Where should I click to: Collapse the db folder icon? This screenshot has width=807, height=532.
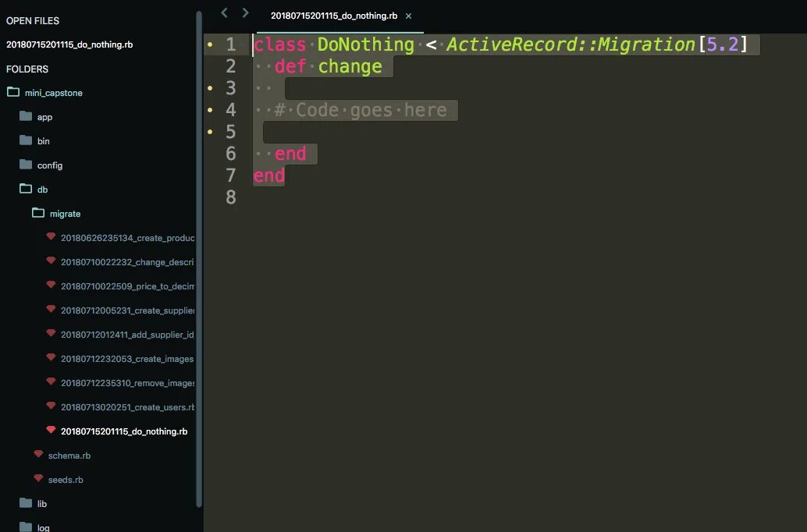26,189
